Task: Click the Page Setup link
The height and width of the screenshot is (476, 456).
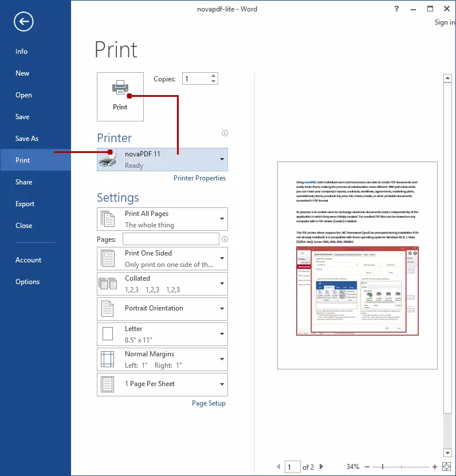Action: [x=209, y=403]
